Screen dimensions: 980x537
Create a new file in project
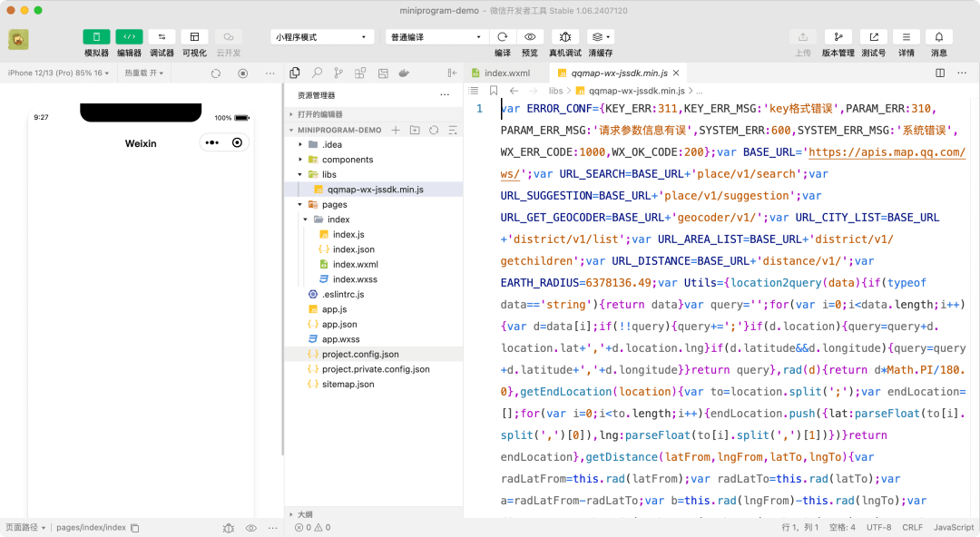[x=396, y=130]
